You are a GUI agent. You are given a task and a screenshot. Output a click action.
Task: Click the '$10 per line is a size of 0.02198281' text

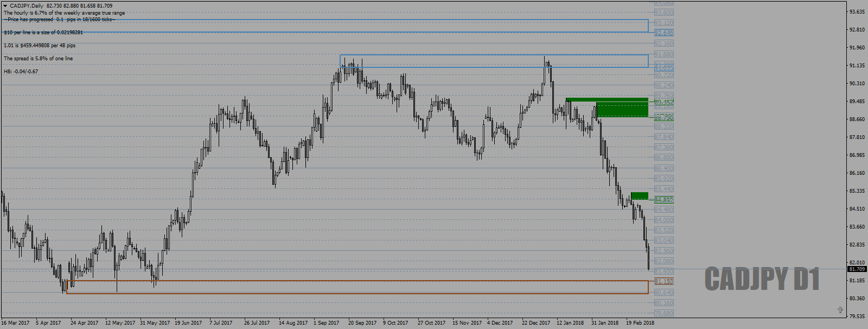(x=43, y=33)
